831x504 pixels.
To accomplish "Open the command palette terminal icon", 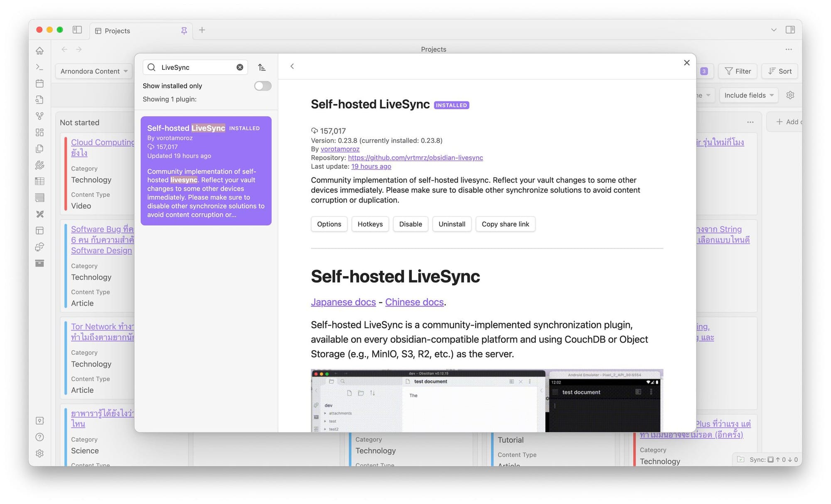I will point(39,67).
